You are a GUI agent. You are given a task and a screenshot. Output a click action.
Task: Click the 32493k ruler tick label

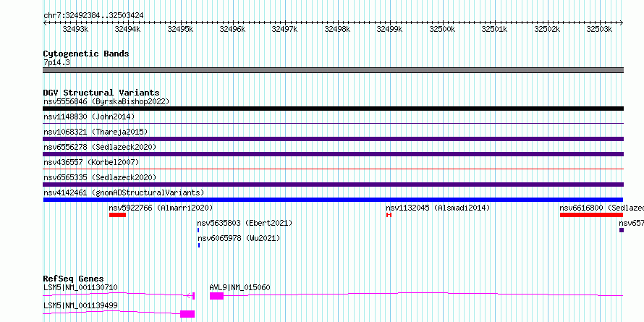click(x=75, y=29)
